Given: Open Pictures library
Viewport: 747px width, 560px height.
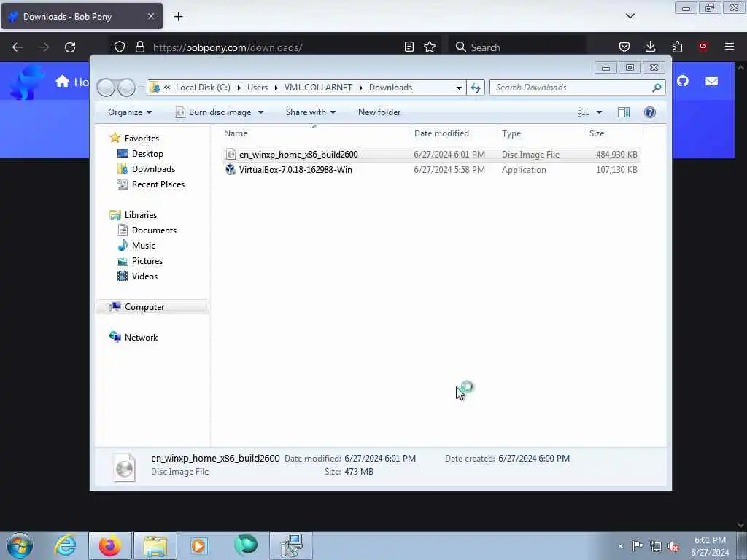Looking at the screenshot, I should tap(147, 261).
